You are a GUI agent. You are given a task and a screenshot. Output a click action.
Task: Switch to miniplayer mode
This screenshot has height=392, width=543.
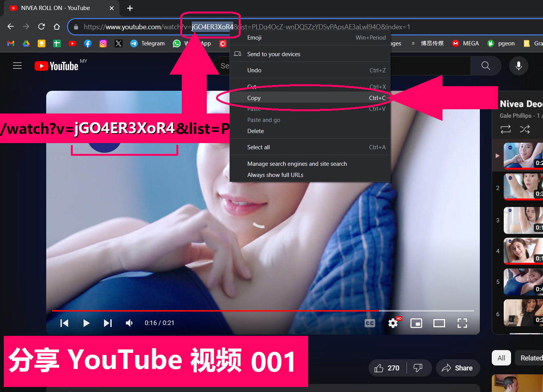tap(416, 323)
